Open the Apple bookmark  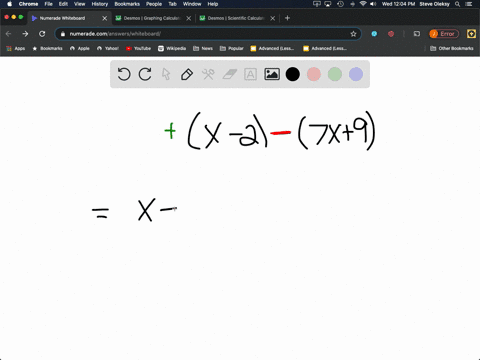(80, 48)
